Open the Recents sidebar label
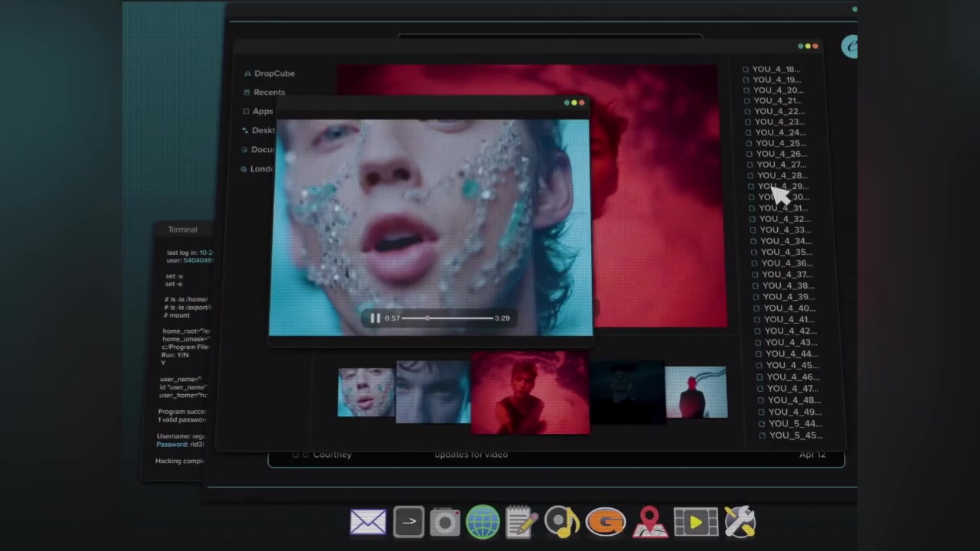Screen dimensions: 980x551 point(269,92)
